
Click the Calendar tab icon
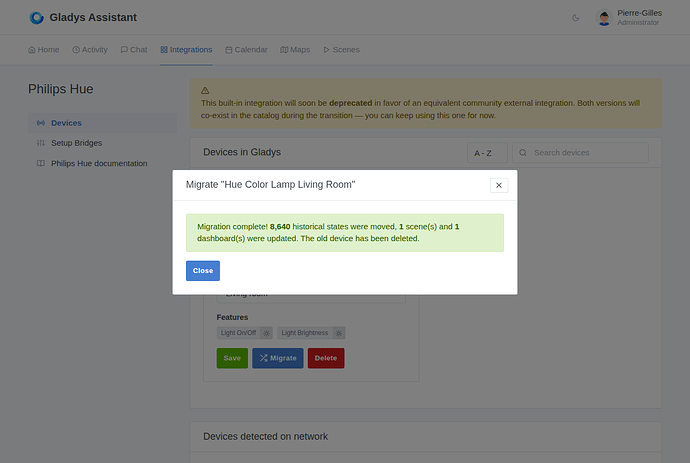tap(229, 50)
